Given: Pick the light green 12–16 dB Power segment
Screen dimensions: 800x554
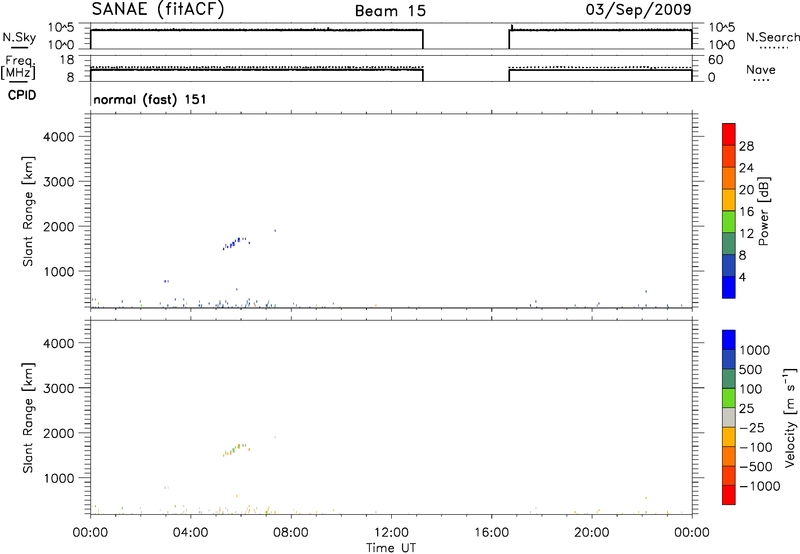Looking at the screenshot, I should pos(729,221).
